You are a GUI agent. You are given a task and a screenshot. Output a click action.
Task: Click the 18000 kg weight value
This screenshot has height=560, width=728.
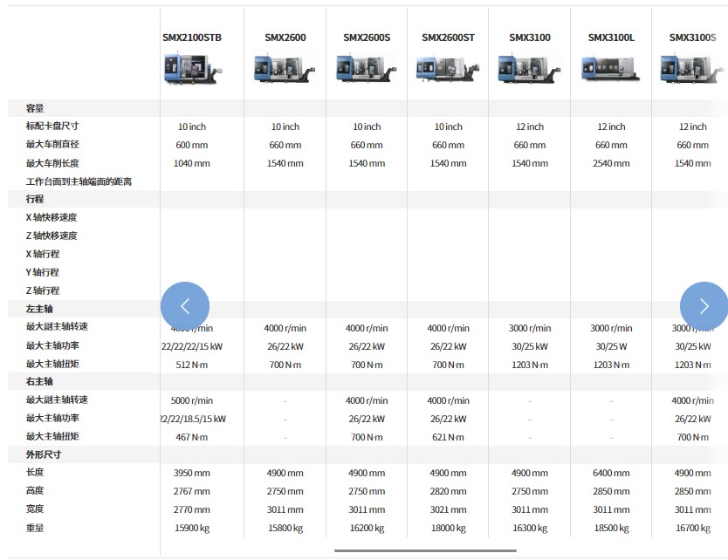tap(448, 528)
